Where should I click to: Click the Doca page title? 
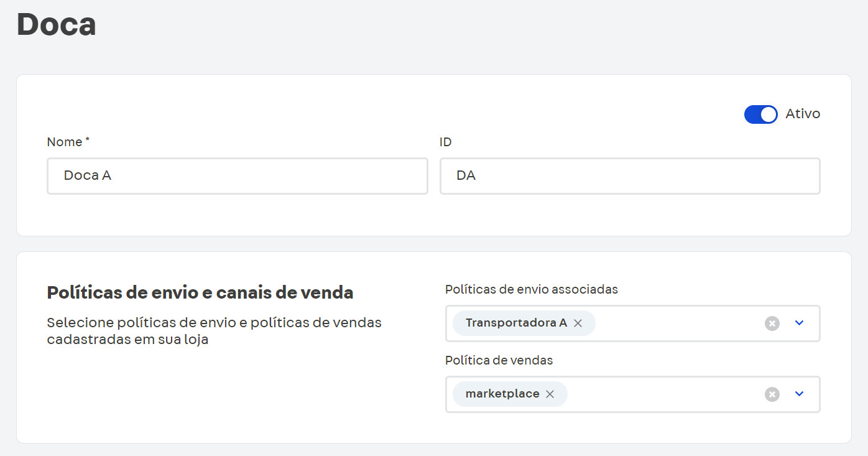click(x=56, y=24)
